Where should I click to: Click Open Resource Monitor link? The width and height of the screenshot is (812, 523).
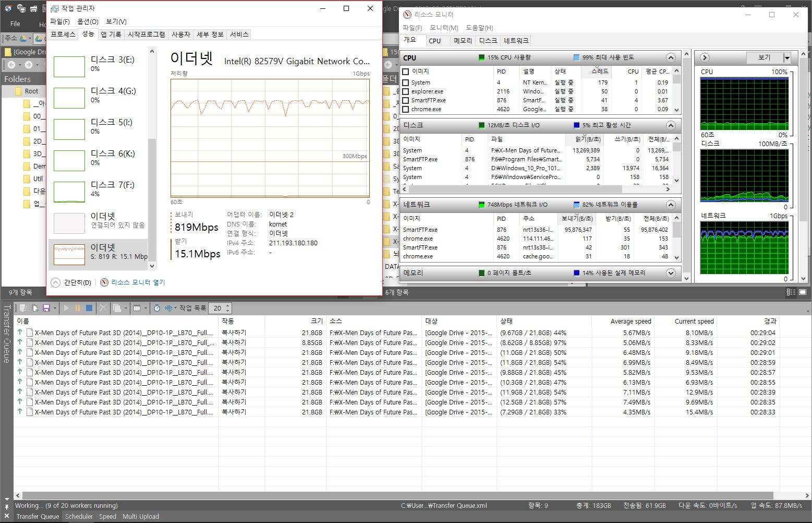click(x=132, y=282)
